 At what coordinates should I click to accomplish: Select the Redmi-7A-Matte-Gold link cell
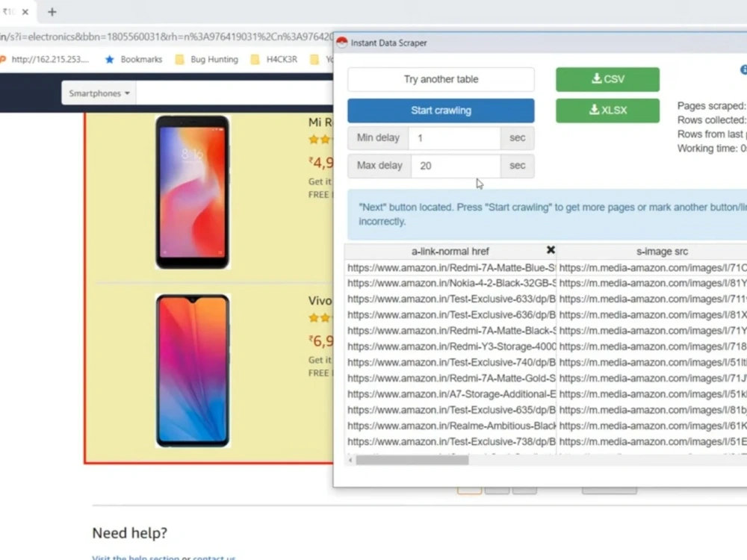point(450,378)
